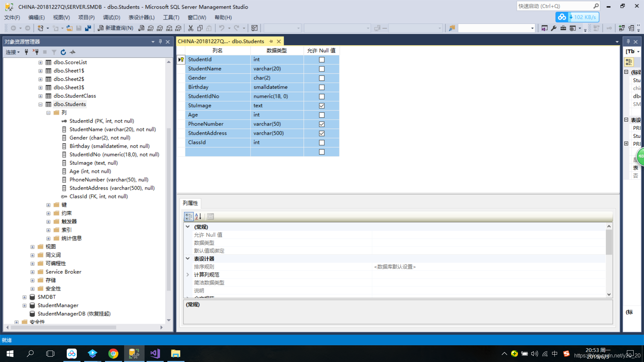The height and width of the screenshot is (362, 644).
Task: Click the categorized view icon in column properties
Action: [189, 217]
